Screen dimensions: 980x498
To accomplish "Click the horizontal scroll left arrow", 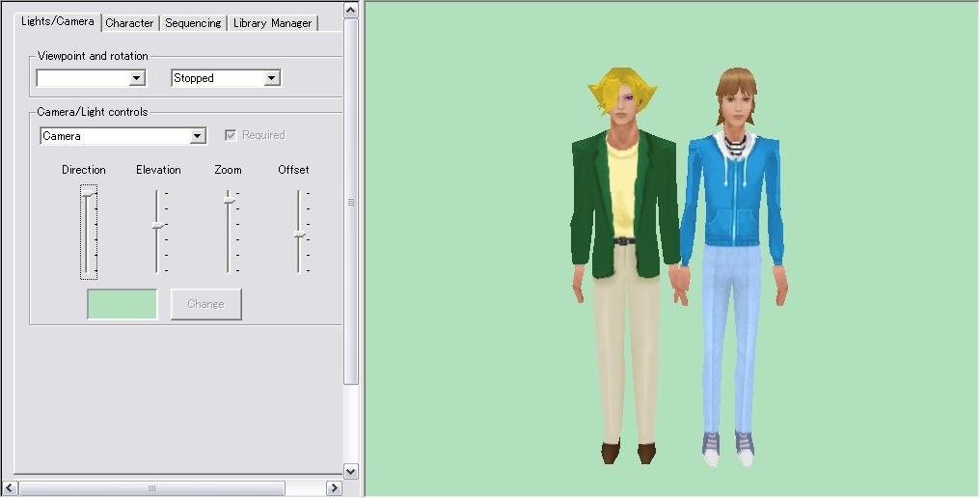I will (10, 488).
